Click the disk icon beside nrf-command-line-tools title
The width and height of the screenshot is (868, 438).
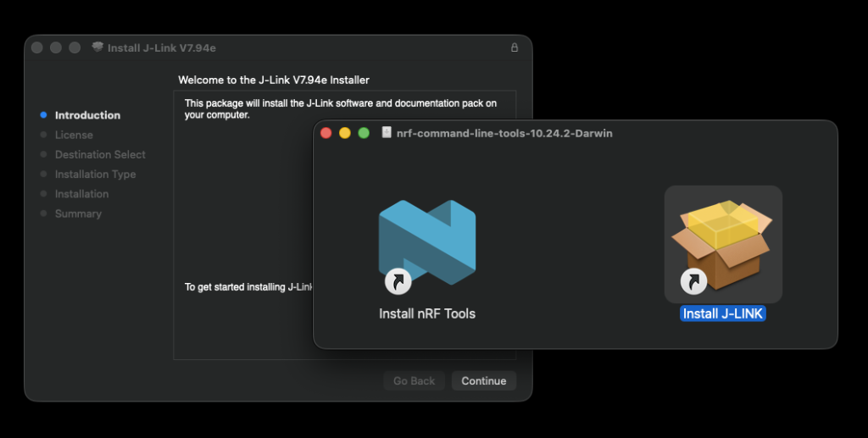point(387,133)
